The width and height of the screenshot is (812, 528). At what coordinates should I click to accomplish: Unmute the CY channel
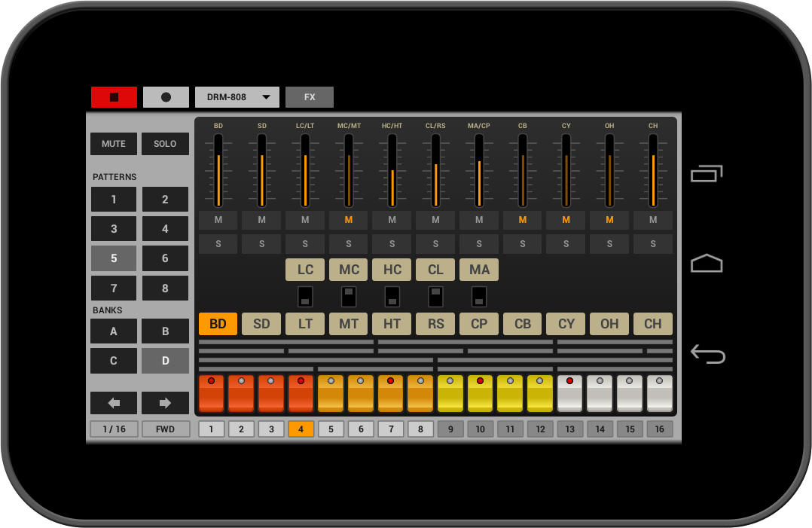click(x=566, y=220)
